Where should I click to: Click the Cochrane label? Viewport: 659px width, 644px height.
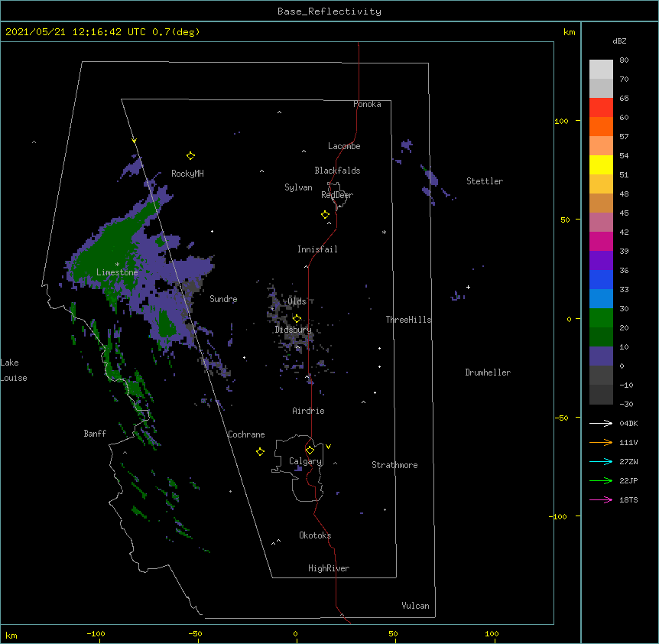(246, 434)
